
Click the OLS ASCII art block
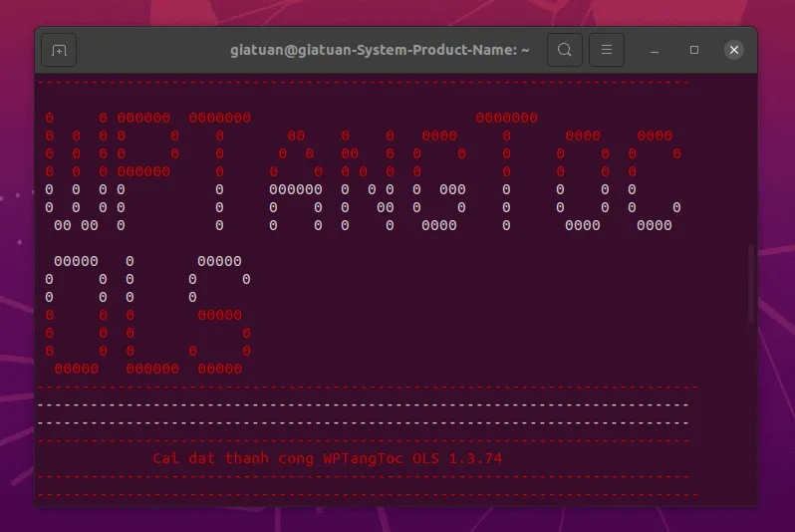point(147,315)
